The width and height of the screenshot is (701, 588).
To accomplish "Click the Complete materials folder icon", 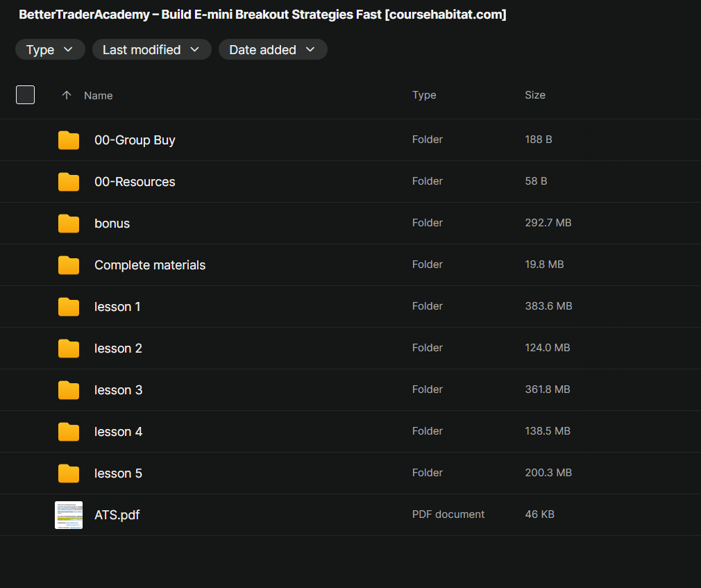I will 69,264.
